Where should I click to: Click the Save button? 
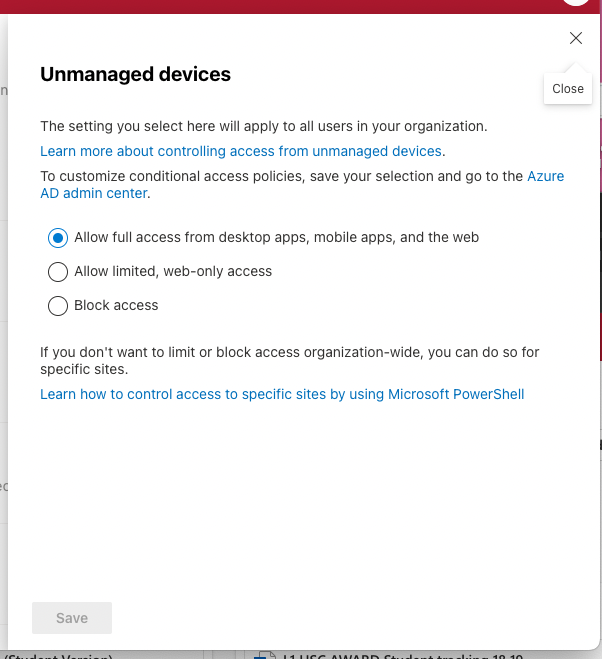click(72, 618)
